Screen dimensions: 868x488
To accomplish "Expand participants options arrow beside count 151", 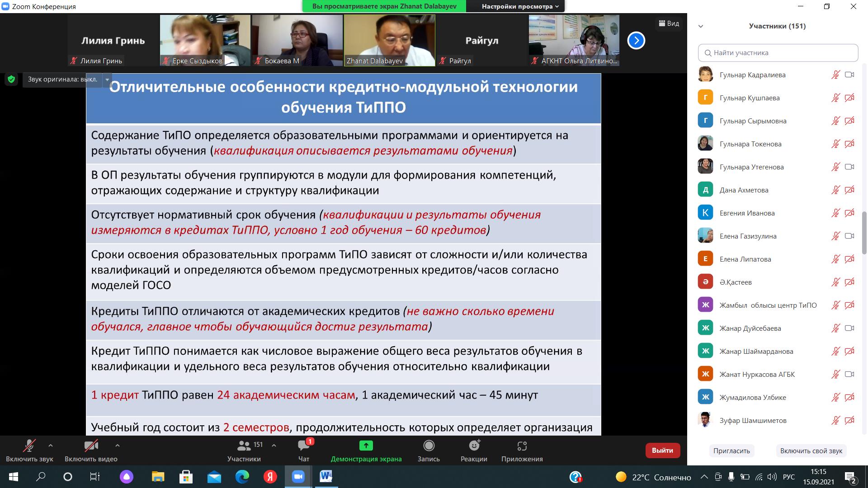I will click(x=274, y=446).
